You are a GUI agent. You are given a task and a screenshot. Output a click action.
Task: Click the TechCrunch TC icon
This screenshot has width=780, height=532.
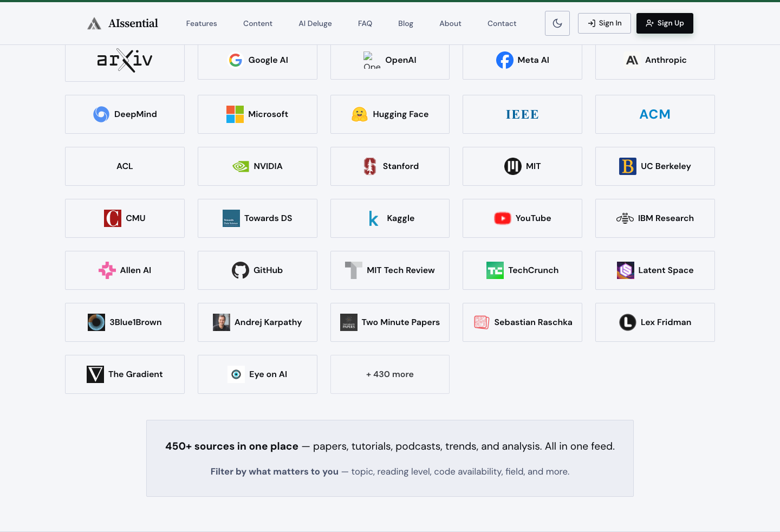(495, 270)
